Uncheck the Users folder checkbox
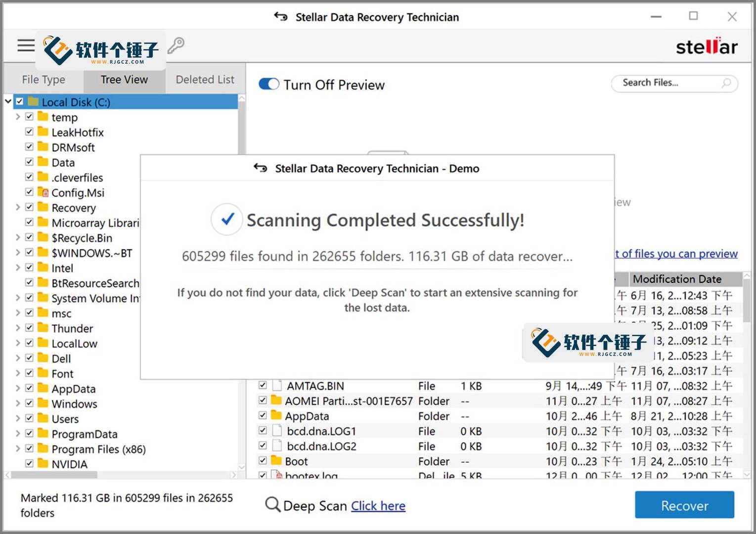The height and width of the screenshot is (534, 756). 29,418
